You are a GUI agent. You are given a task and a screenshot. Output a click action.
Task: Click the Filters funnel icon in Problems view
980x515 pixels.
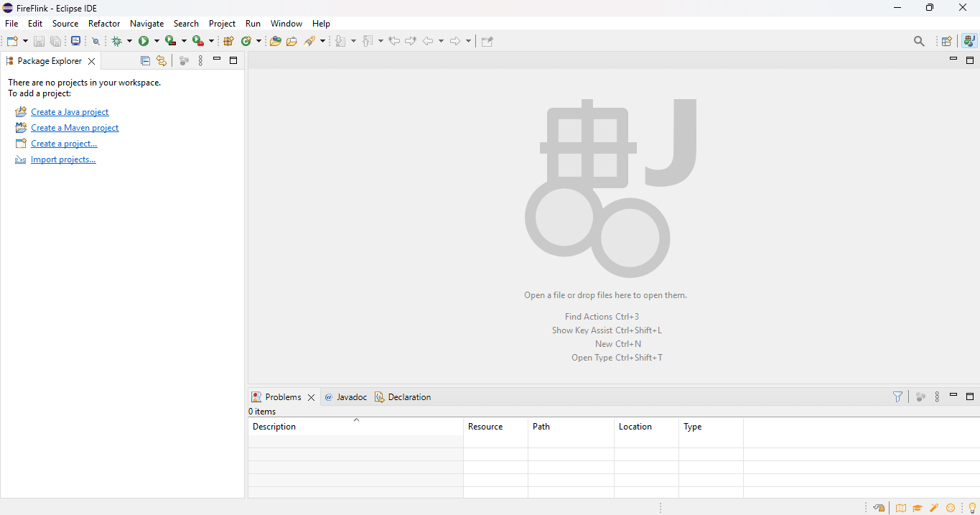[897, 396]
